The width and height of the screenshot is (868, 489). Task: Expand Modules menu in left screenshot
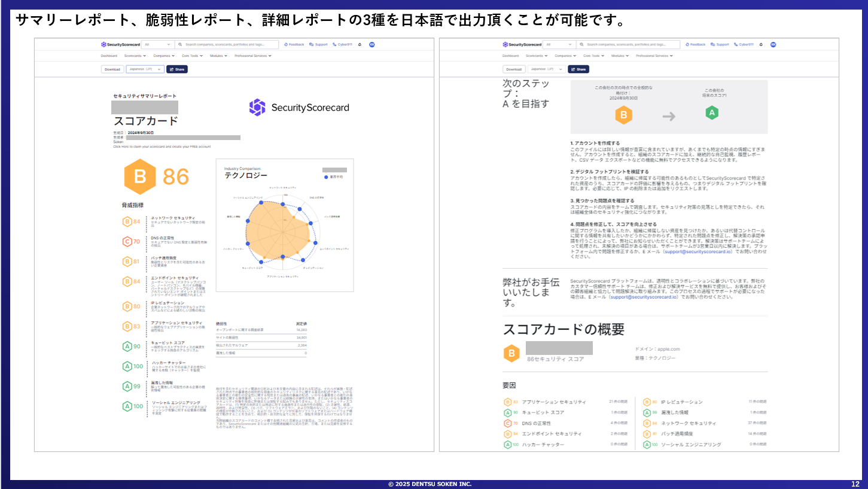coord(219,56)
